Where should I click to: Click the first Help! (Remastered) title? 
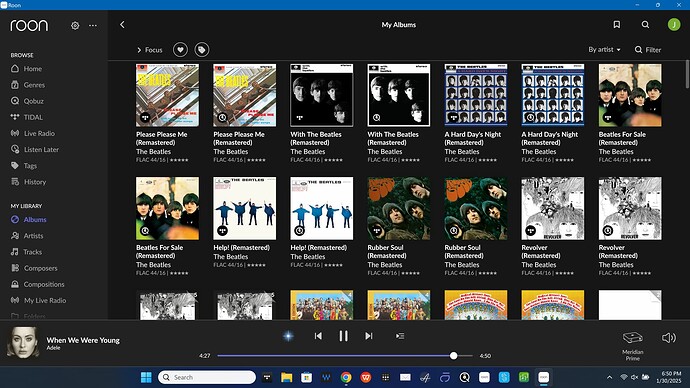click(241, 248)
